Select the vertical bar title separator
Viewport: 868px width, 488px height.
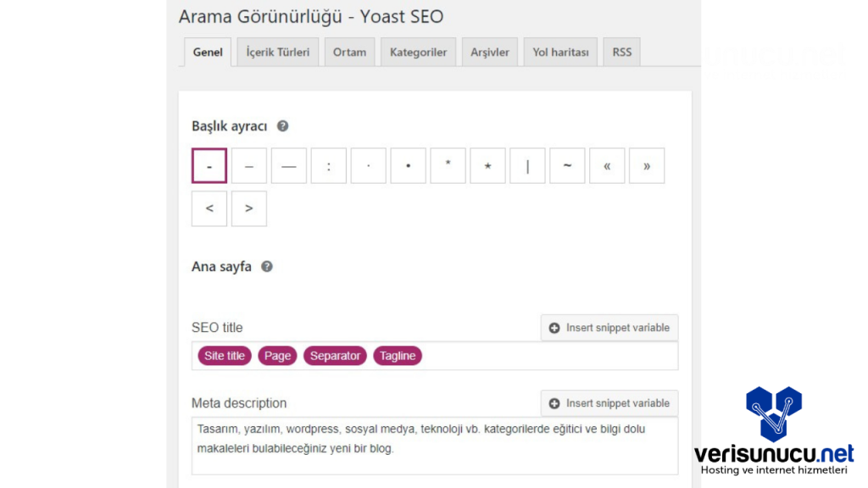click(528, 166)
